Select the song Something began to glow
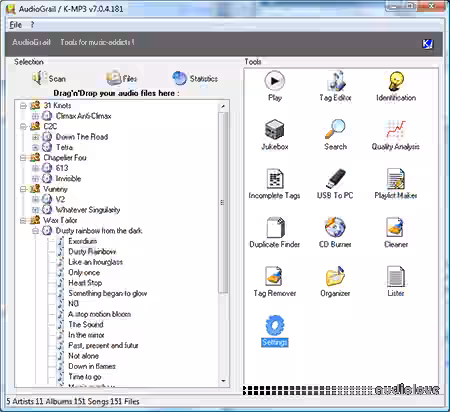This screenshot has width=450, height=412. click(x=107, y=293)
